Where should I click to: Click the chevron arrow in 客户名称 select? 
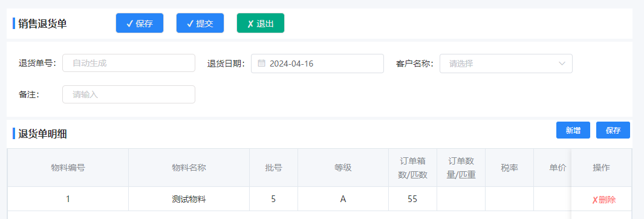tap(562, 64)
